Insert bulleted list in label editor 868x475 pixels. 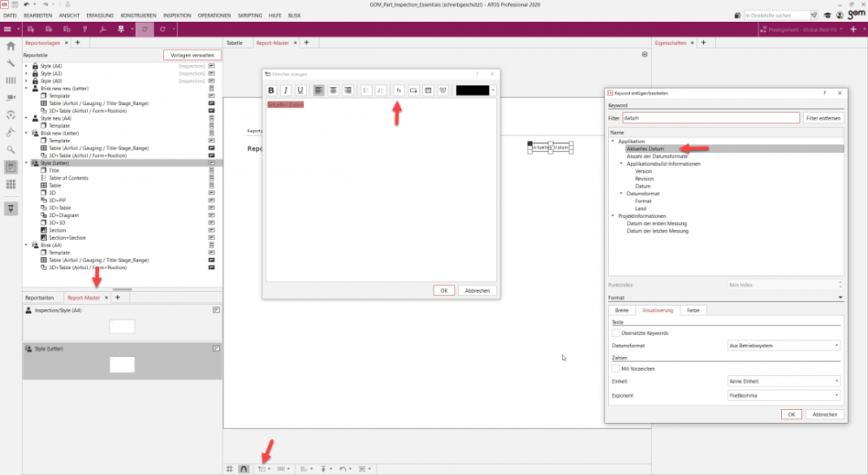click(366, 90)
